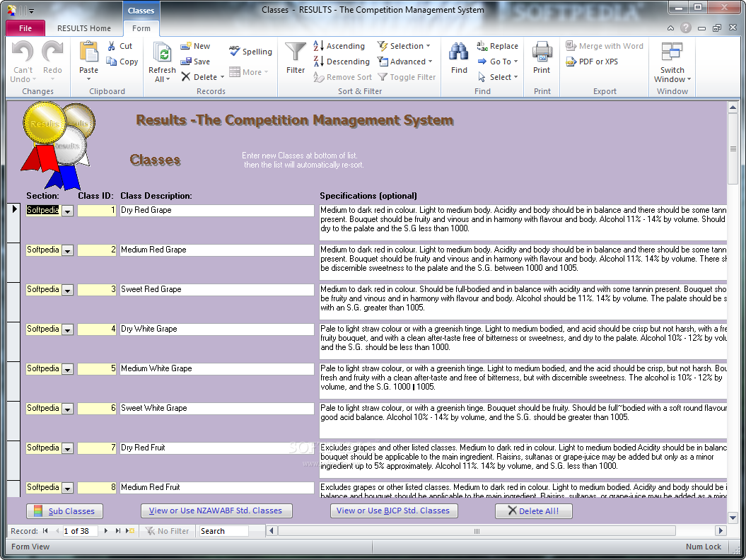The image size is (746, 560).
Task: Click Toggle Filter
Action: 407,77
